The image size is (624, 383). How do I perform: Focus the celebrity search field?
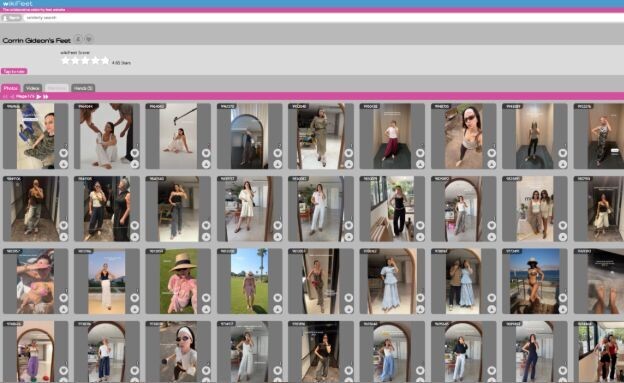(322, 18)
